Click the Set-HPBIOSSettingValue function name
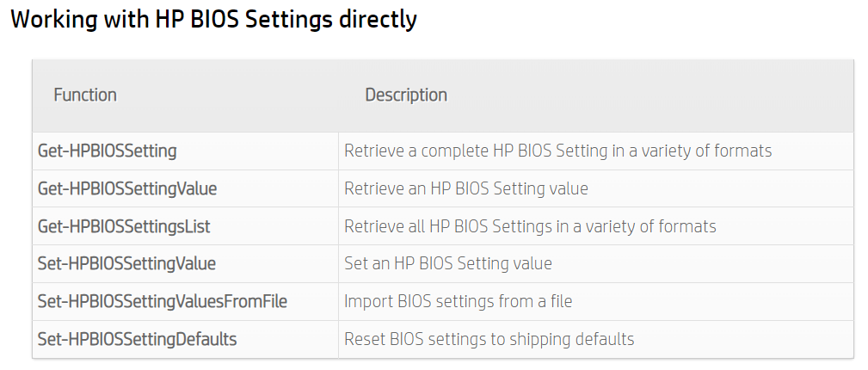The width and height of the screenshot is (868, 370). (126, 263)
